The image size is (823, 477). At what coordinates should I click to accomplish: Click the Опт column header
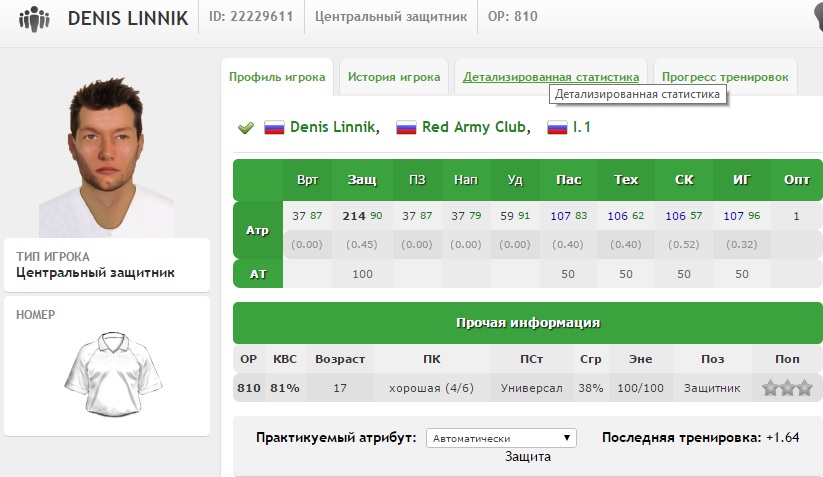tap(796, 180)
